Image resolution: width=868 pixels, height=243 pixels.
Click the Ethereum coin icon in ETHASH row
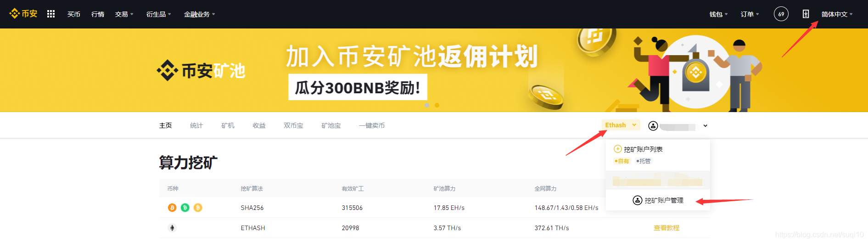pyautogui.click(x=172, y=228)
